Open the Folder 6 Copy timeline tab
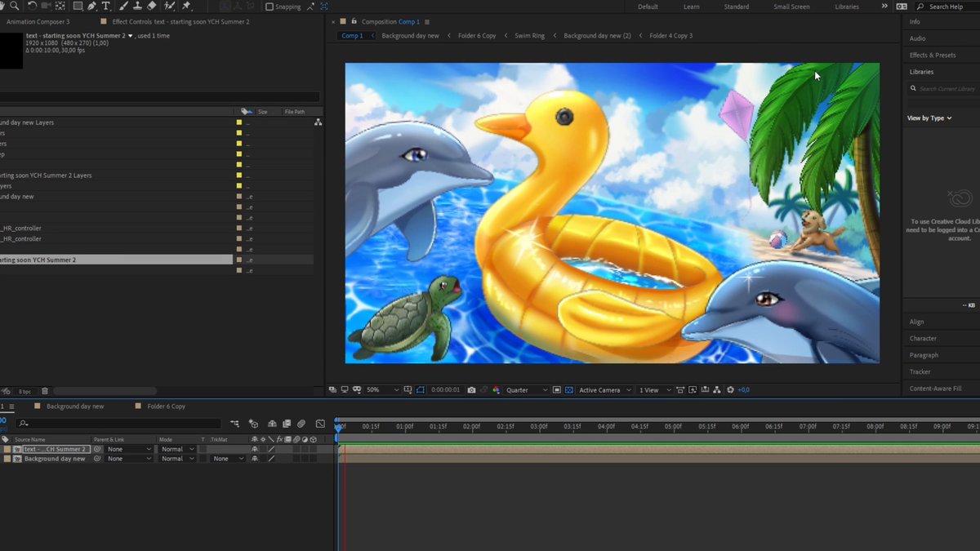This screenshot has height=551, width=980. [x=166, y=407]
